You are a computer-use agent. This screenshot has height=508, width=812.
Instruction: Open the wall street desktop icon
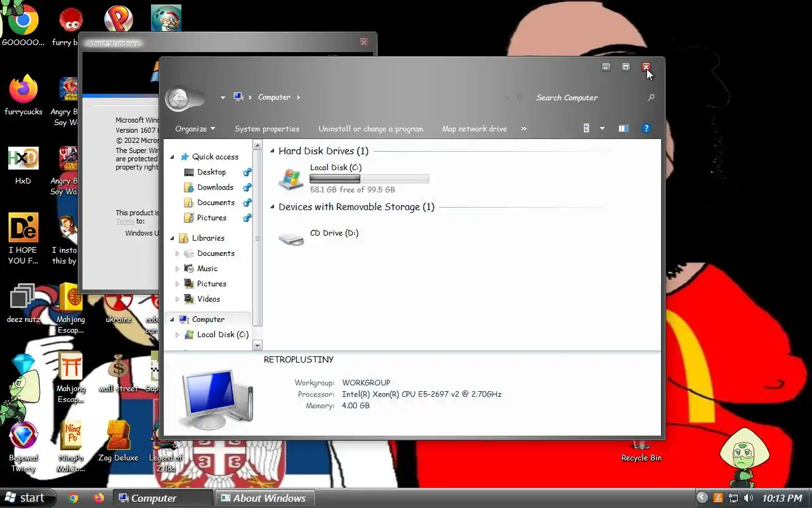pyautogui.click(x=118, y=373)
